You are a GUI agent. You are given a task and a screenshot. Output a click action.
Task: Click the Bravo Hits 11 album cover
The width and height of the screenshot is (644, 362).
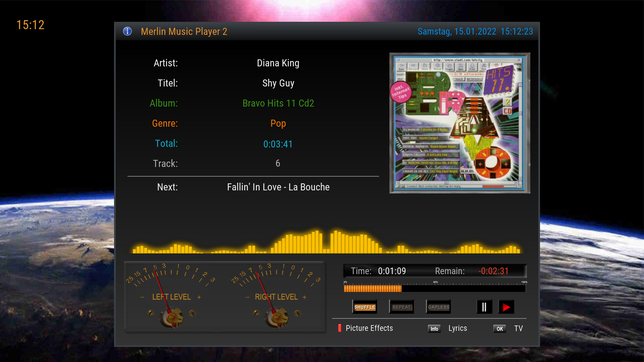[x=460, y=123]
